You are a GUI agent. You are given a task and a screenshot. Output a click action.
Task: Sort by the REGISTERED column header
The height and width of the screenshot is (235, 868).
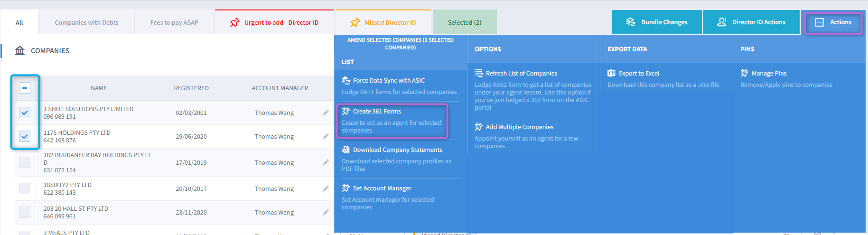pos(191,88)
